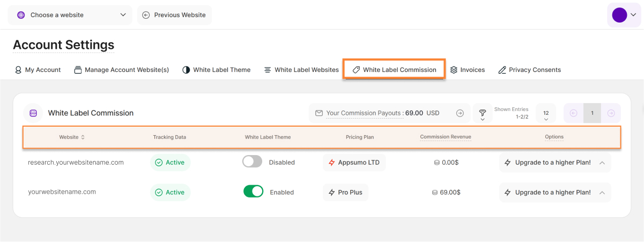The height and width of the screenshot is (242, 644).
Task: Click the Previous Website button
Action: pos(174,15)
